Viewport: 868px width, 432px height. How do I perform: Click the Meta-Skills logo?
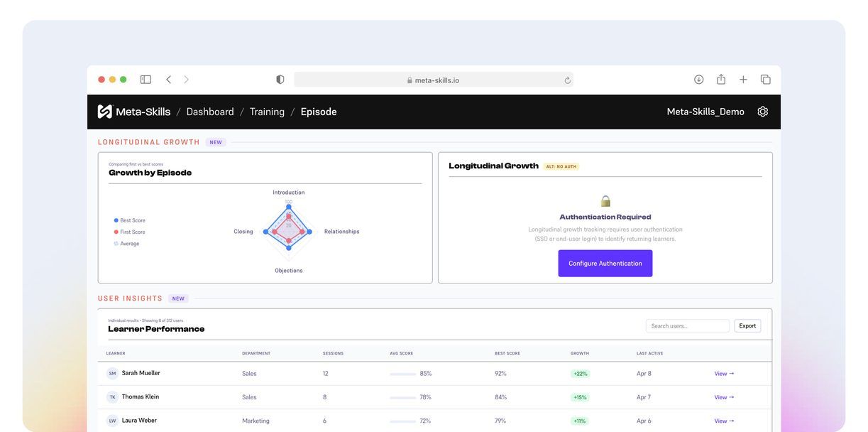click(134, 112)
